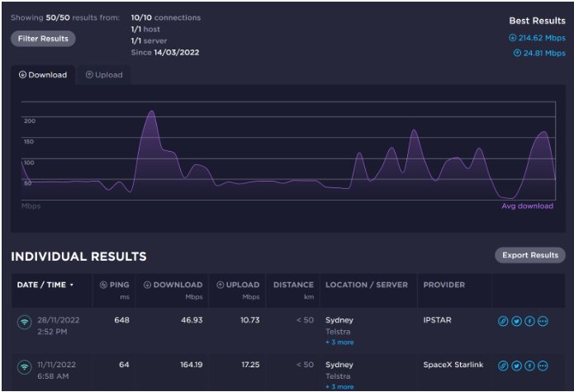Expand '+ 3 more' servers under Starlink row
Viewport: 574px width, 392px height.
click(339, 385)
